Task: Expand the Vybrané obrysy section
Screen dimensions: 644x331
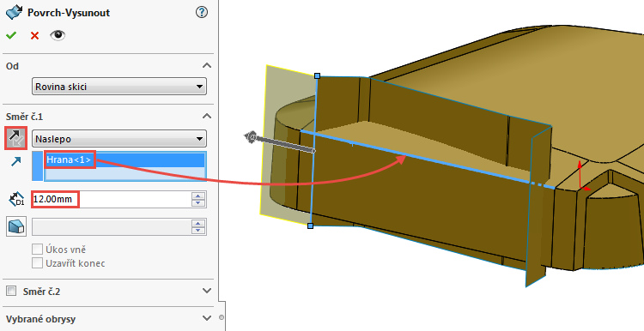Action: [207, 318]
